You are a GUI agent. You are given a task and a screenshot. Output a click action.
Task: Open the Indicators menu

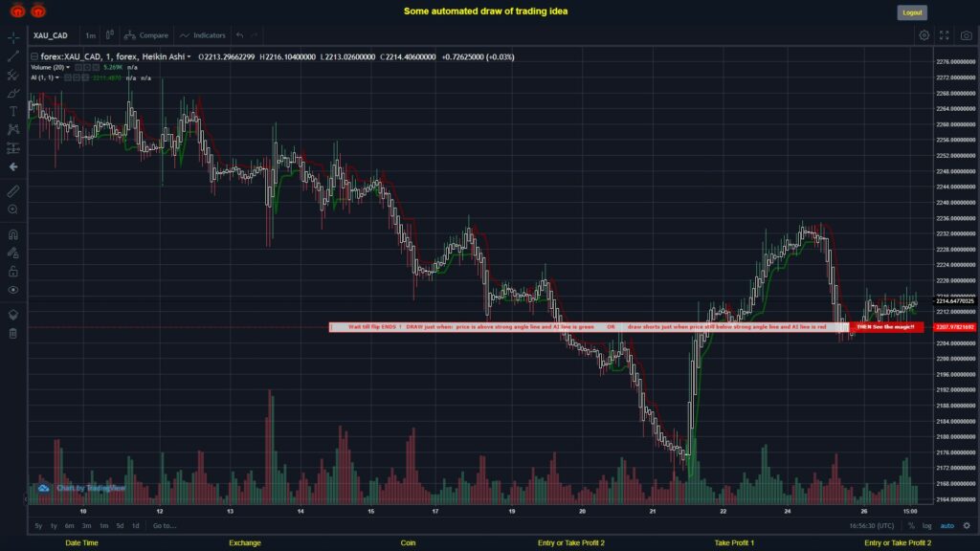[x=203, y=35]
